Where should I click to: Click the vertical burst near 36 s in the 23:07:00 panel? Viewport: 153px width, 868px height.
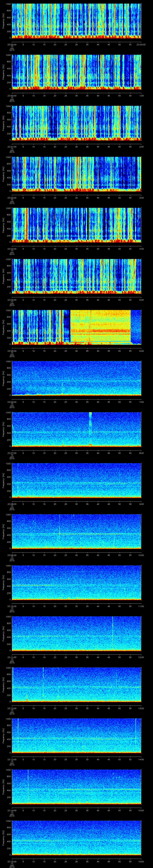point(90,429)
